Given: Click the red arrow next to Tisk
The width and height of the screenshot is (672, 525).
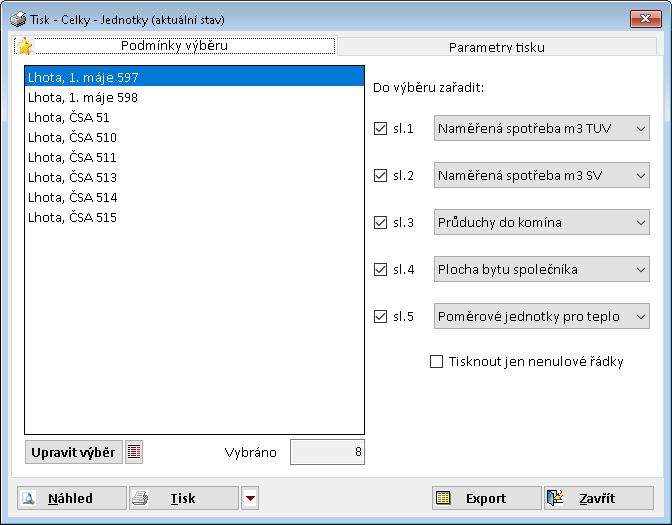Looking at the screenshot, I should point(250,498).
